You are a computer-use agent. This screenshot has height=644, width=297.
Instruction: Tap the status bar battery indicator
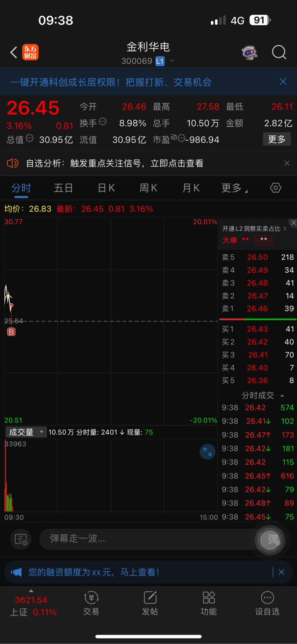click(259, 20)
